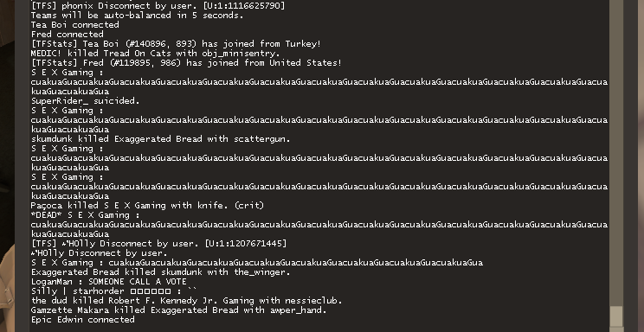This screenshot has height=332, width=644.
Task: Click the Paçoca knife crit kill line
Action: pyautogui.click(x=147, y=206)
